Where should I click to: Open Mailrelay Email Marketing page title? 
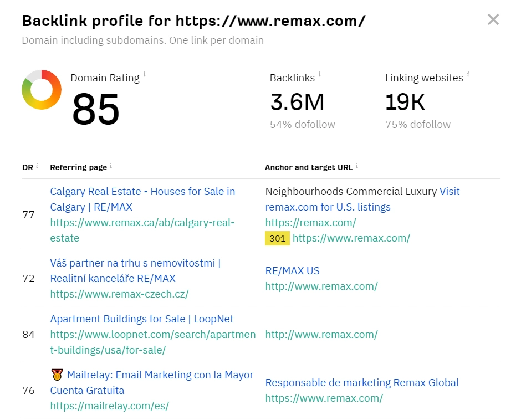[x=152, y=382]
